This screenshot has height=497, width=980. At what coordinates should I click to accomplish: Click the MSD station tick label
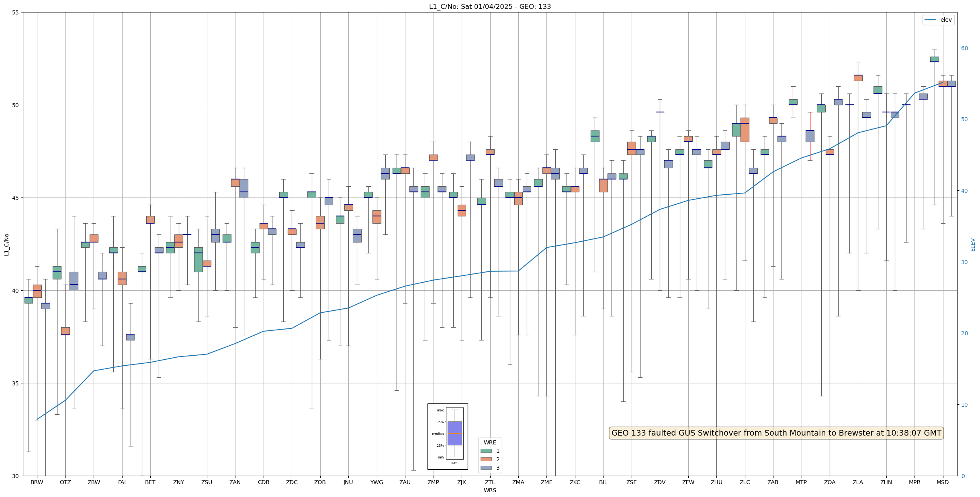[x=943, y=482]
